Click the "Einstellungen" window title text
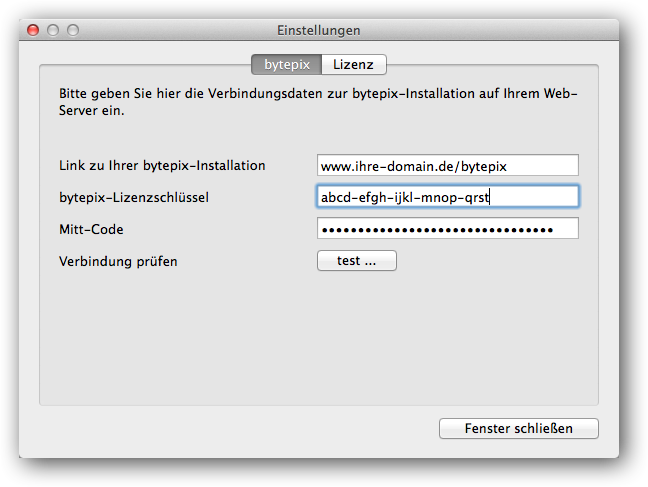Screen dimensions: 648x487 point(319,30)
